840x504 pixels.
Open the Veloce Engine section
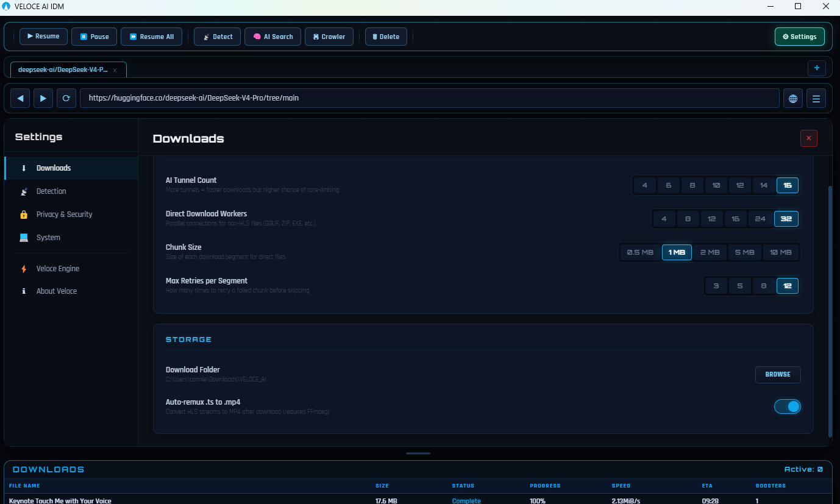71,269
